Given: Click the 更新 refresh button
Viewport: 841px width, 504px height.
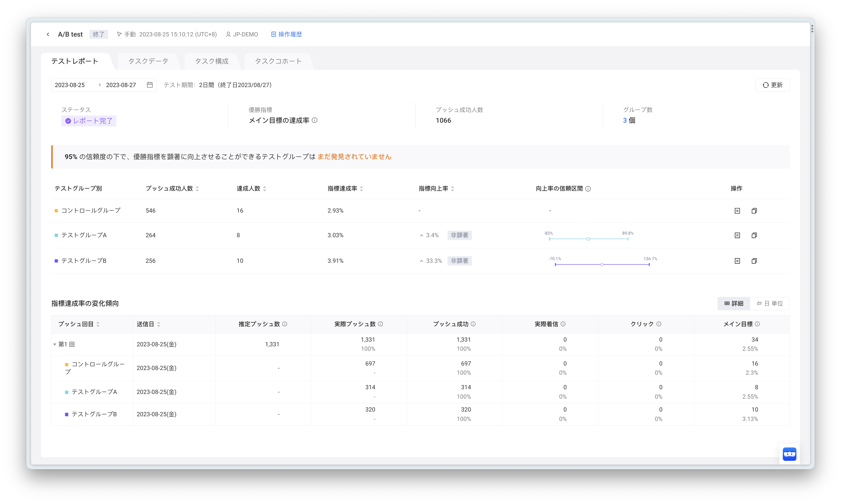Looking at the screenshot, I should [x=772, y=85].
